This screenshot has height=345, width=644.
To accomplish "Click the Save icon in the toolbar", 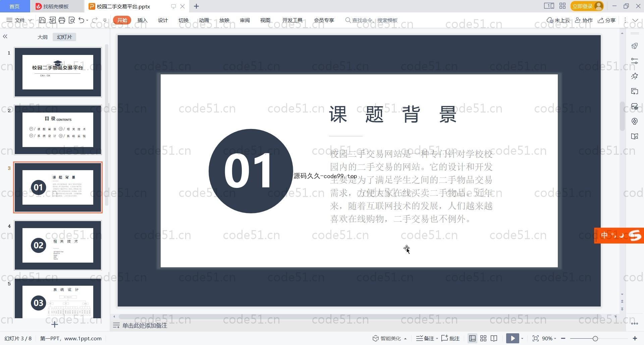I will click(42, 20).
